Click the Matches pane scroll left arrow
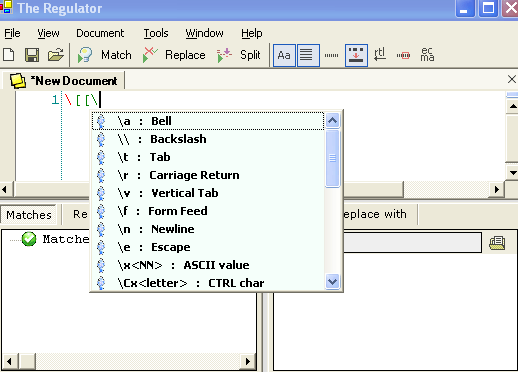This screenshot has height=372, width=518. pos(9,361)
